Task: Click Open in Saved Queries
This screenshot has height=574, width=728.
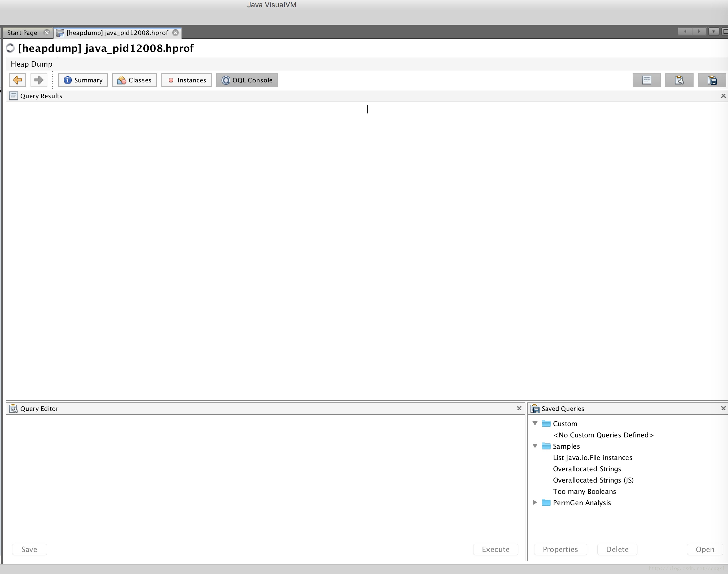Action: 705,549
